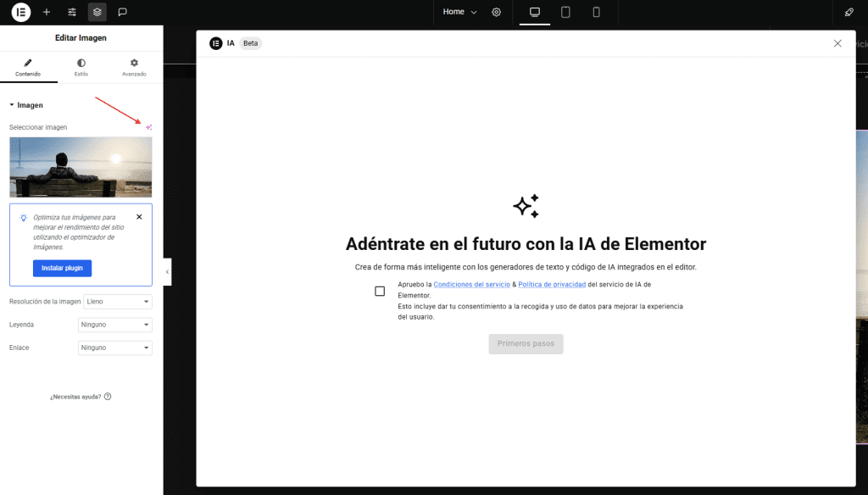Open the Condiciones del servicio link
The height and width of the screenshot is (495, 868).
pos(471,285)
